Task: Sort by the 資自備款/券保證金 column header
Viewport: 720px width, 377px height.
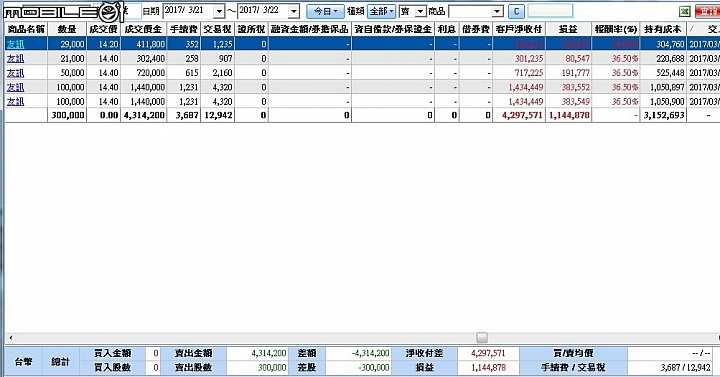Action: [x=394, y=29]
